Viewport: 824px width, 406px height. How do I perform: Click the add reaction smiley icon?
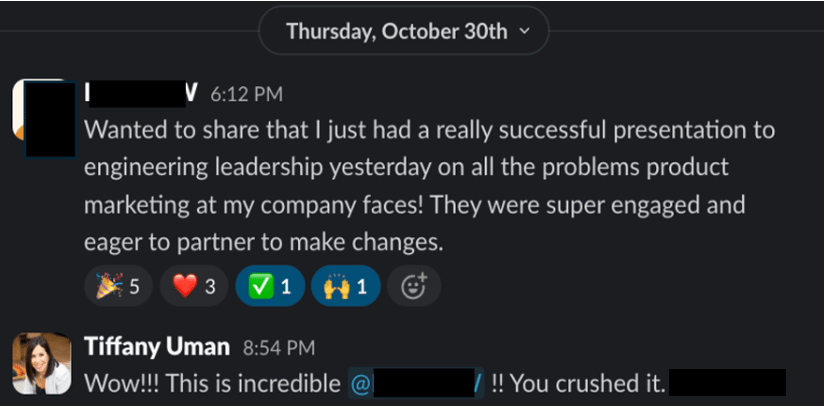click(x=414, y=288)
